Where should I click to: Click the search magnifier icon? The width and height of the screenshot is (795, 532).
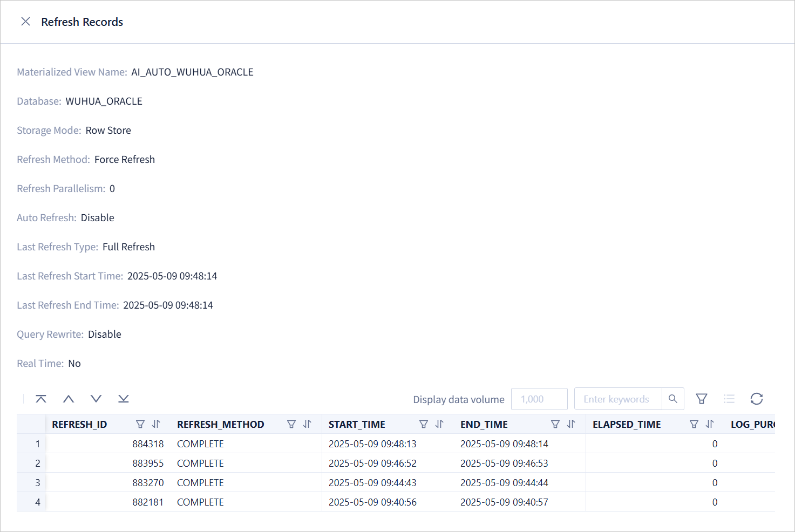click(672, 399)
